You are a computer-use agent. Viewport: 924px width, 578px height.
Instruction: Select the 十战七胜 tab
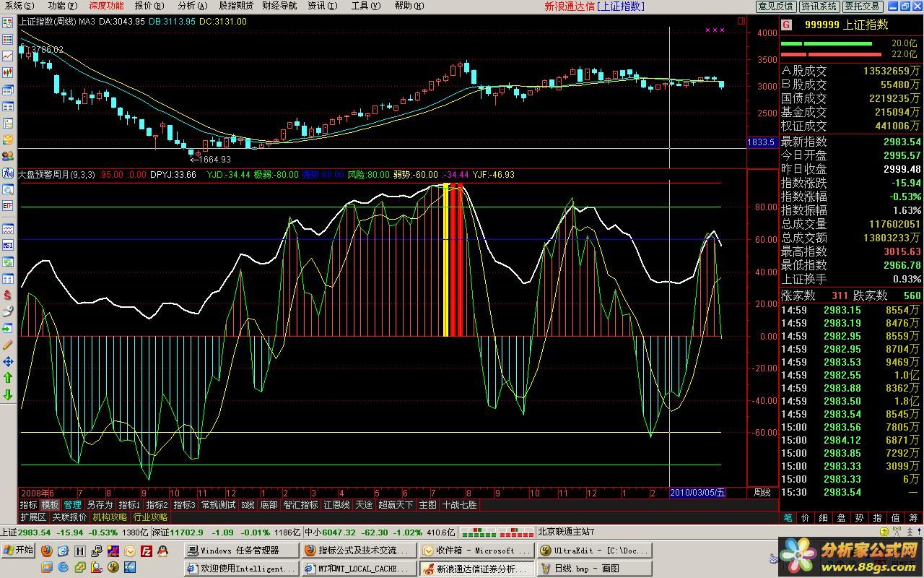pos(459,505)
